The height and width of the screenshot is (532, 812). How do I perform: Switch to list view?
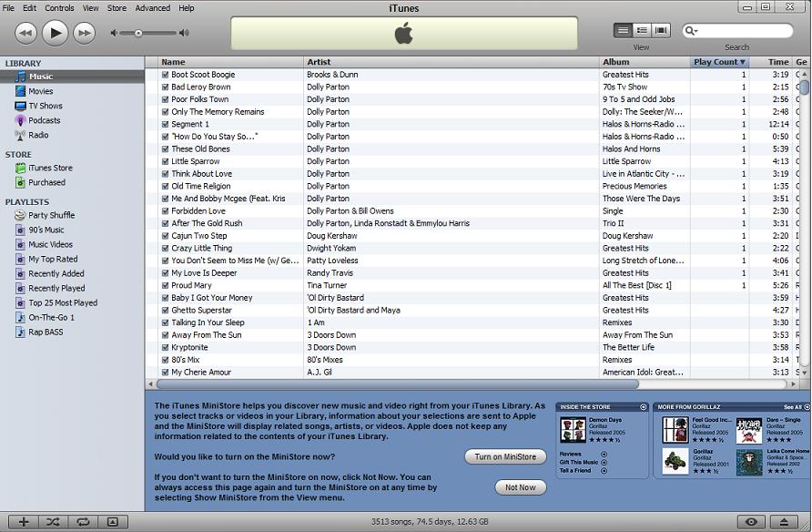pos(623,31)
